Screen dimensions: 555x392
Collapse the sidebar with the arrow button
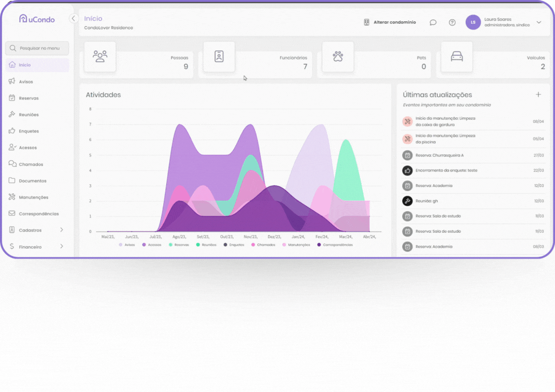73,18
